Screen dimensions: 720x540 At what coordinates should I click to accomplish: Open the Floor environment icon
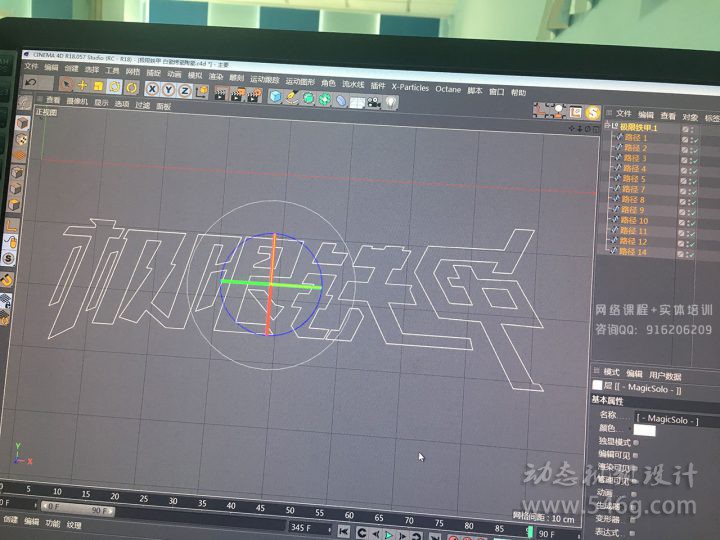coord(357,101)
